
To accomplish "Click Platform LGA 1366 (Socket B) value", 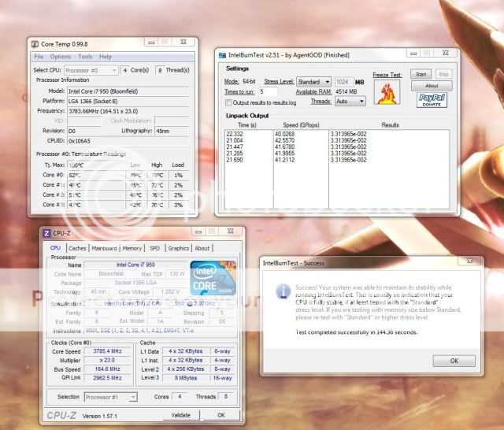I will (x=128, y=102).
